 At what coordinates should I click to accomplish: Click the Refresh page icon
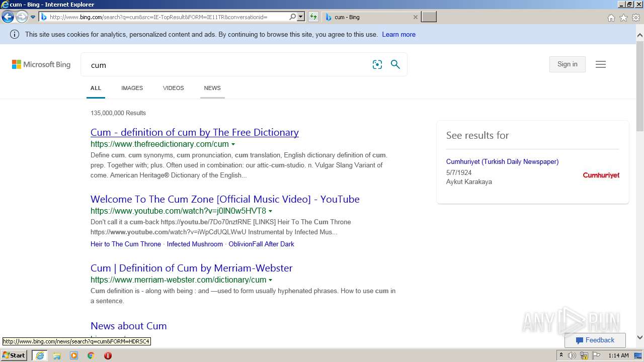point(313,17)
